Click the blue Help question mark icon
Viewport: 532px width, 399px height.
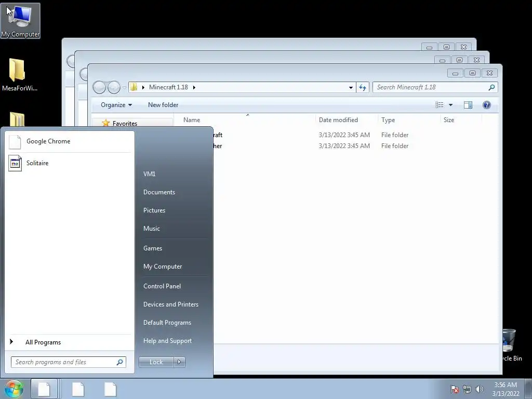coord(486,105)
